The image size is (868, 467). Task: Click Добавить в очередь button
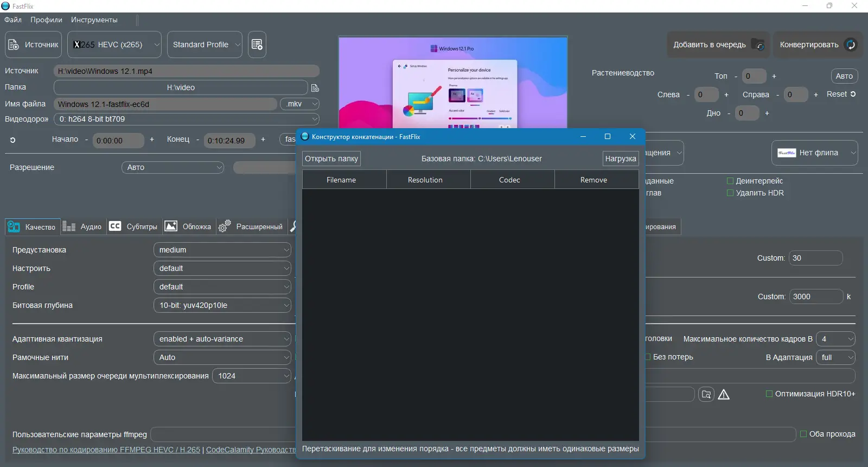pyautogui.click(x=718, y=45)
